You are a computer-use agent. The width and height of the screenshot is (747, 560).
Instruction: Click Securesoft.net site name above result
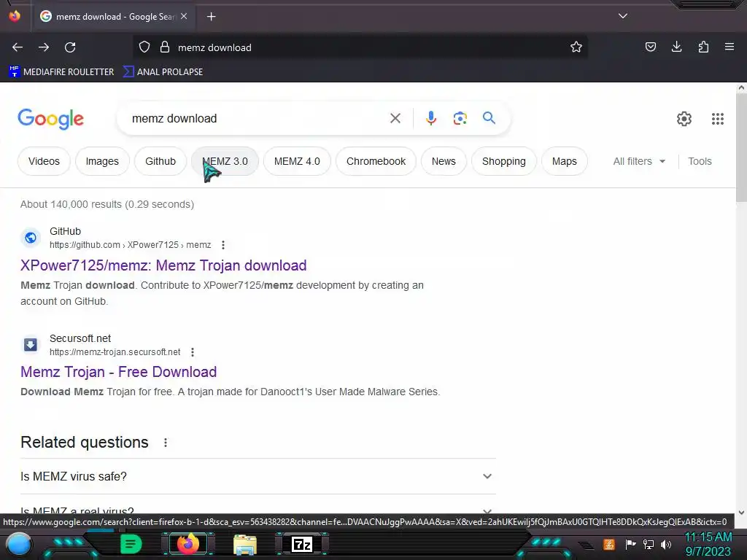80,338
